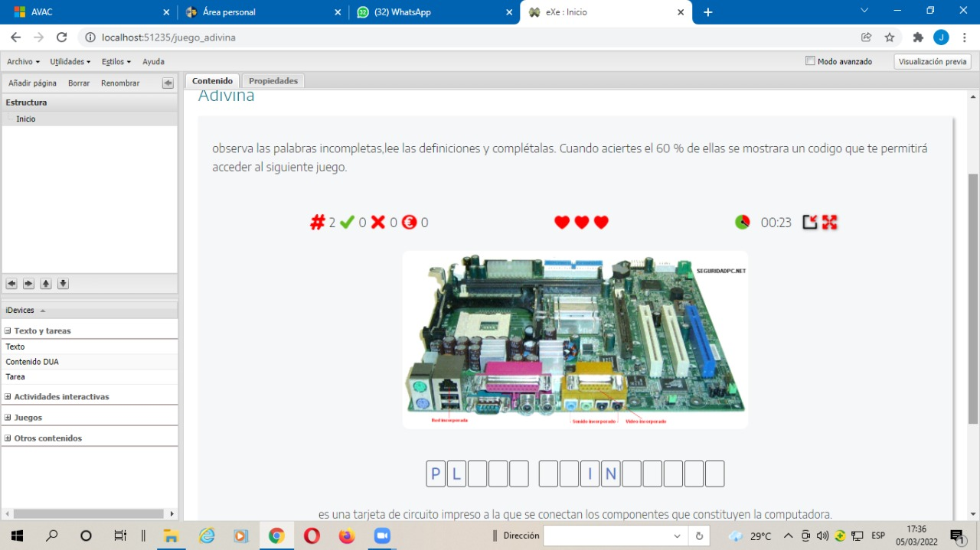Viewport: 980px width, 550px height.
Task: Click the browser address bar URL
Action: [x=168, y=37]
